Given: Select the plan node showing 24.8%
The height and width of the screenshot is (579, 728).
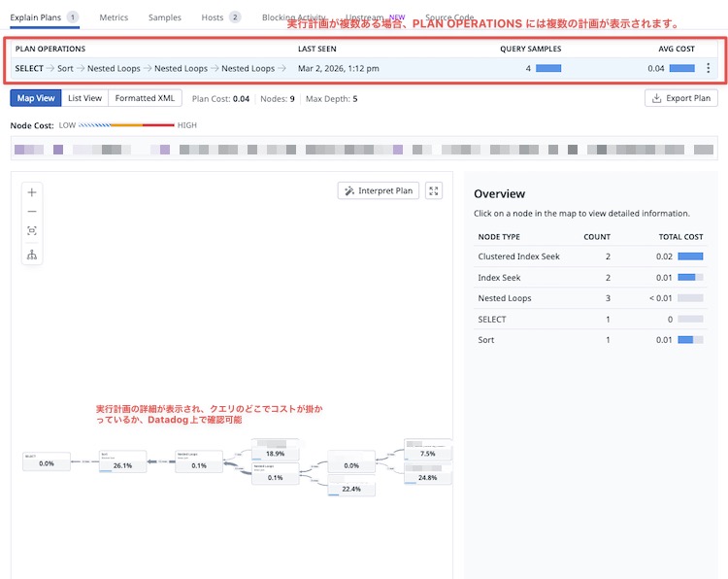Looking at the screenshot, I should pyautogui.click(x=428, y=473).
